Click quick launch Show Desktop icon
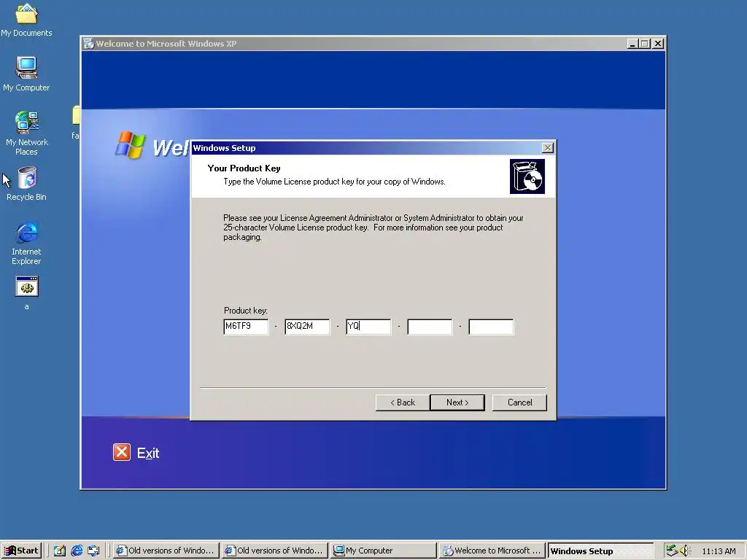This screenshot has height=560, width=747. pyautogui.click(x=60, y=551)
